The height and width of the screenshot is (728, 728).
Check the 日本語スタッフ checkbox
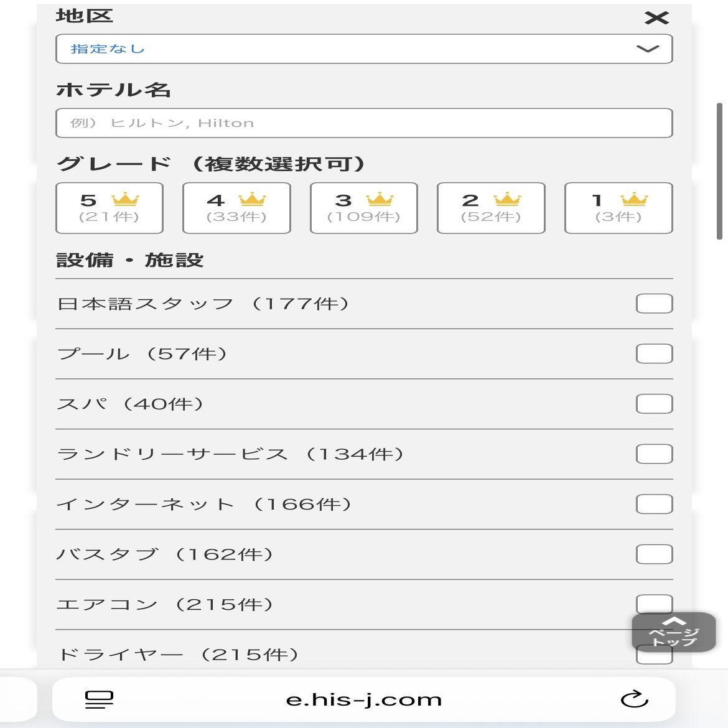click(x=654, y=304)
